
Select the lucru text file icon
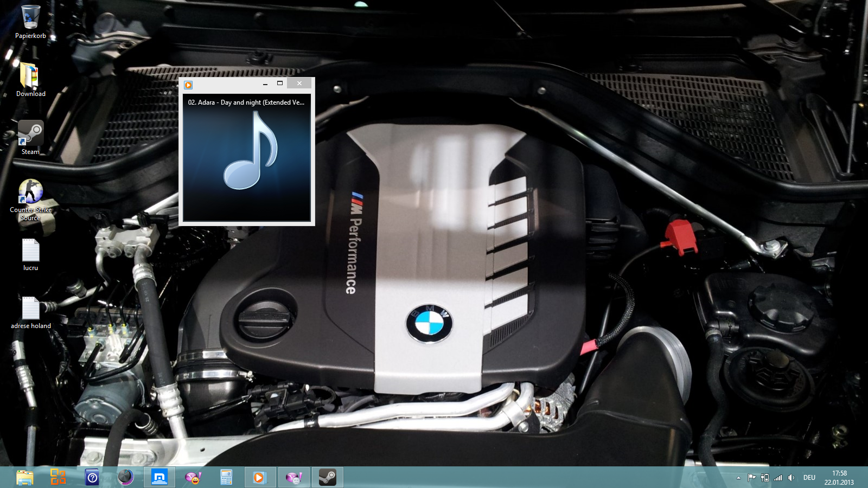30,255
